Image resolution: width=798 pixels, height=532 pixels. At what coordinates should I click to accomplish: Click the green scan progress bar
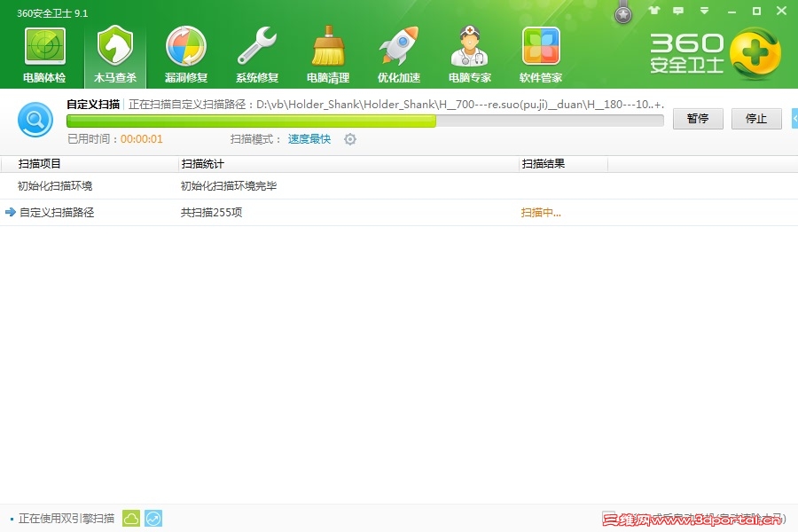365,121
